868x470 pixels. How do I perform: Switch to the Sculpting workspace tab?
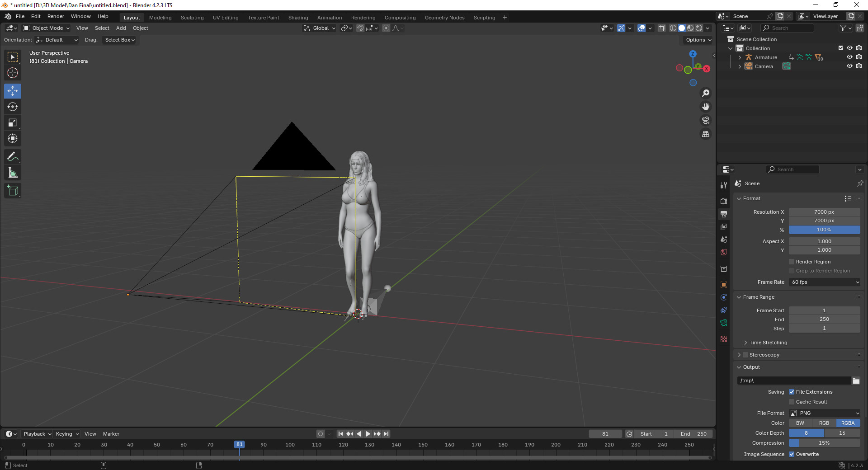click(x=192, y=18)
